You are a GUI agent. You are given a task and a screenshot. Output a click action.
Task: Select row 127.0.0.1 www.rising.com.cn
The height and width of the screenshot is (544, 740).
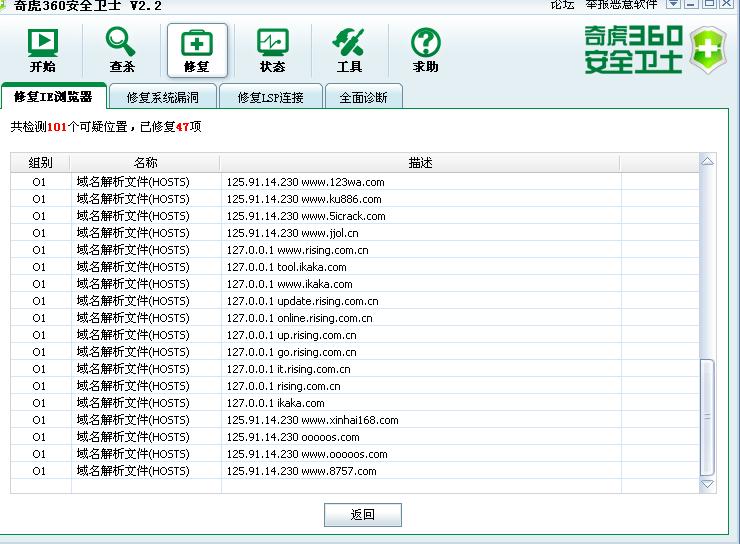(x=355, y=250)
